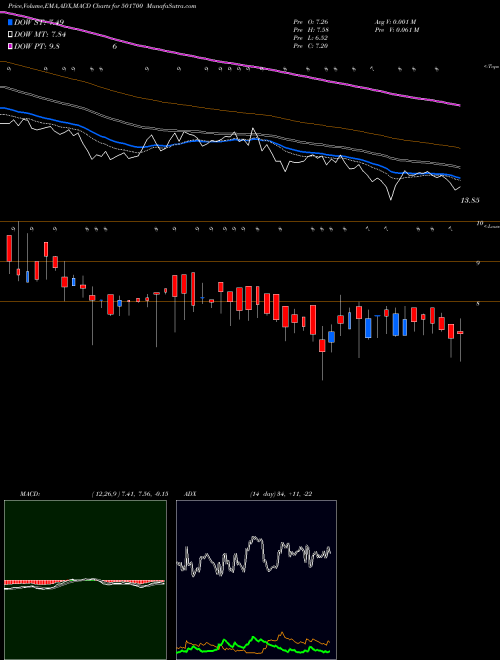Click the Avg V: 0.001 M value
Screen dimensions: 500x660
click(x=395, y=22)
